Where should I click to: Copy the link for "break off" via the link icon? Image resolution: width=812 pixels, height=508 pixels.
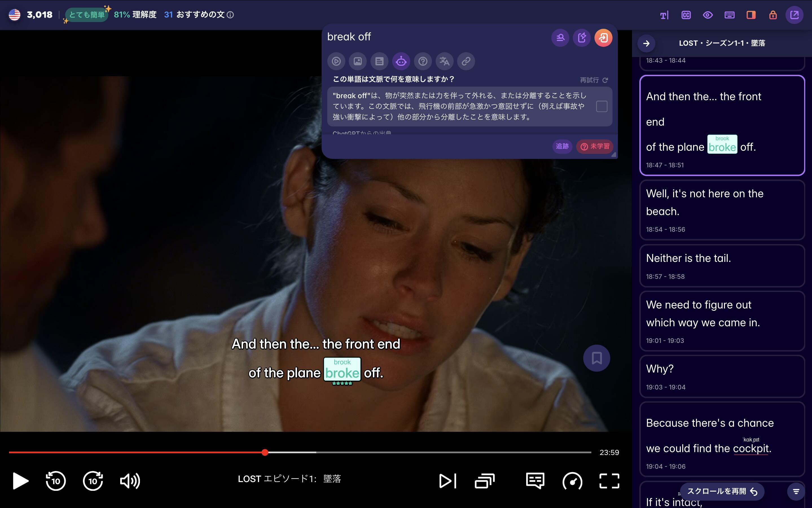(466, 61)
